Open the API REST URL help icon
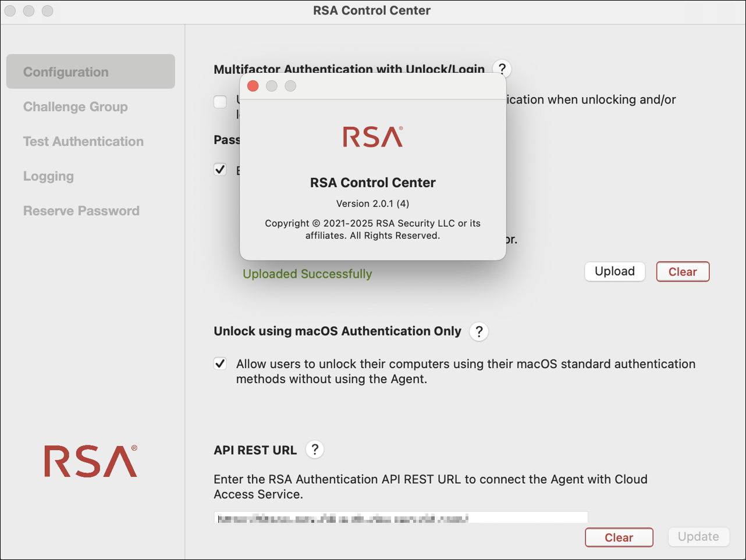This screenshot has width=746, height=560. pos(315,450)
